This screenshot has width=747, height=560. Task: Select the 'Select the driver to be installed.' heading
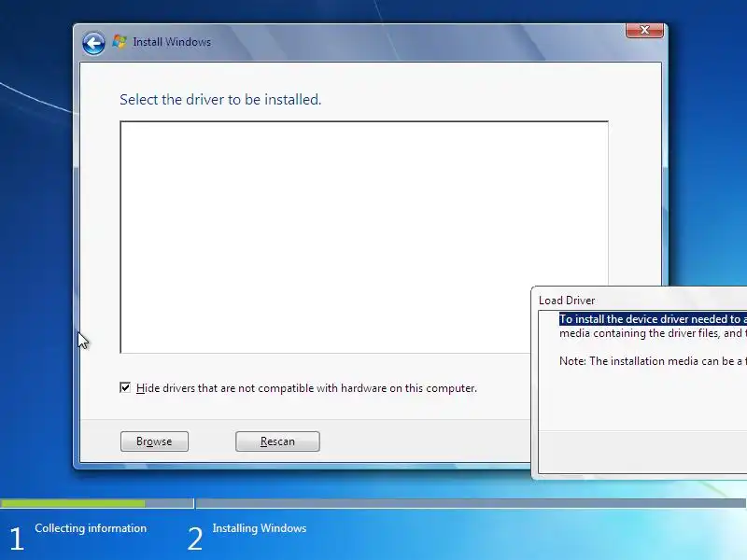(220, 100)
